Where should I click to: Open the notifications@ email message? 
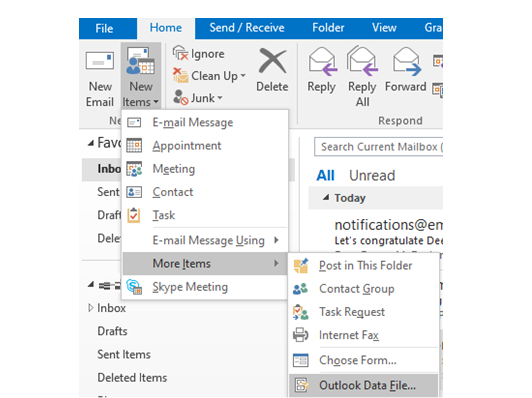click(x=388, y=232)
